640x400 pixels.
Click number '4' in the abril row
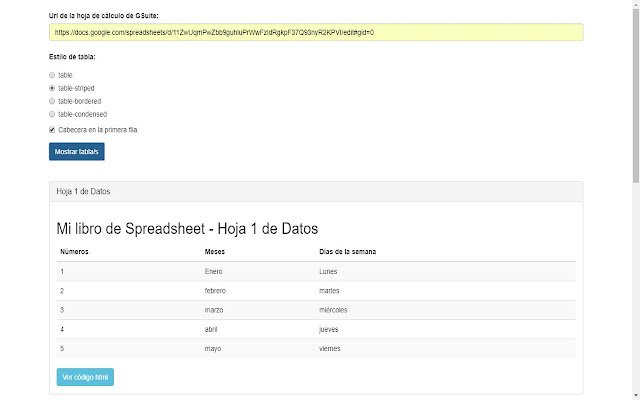tap(62, 329)
